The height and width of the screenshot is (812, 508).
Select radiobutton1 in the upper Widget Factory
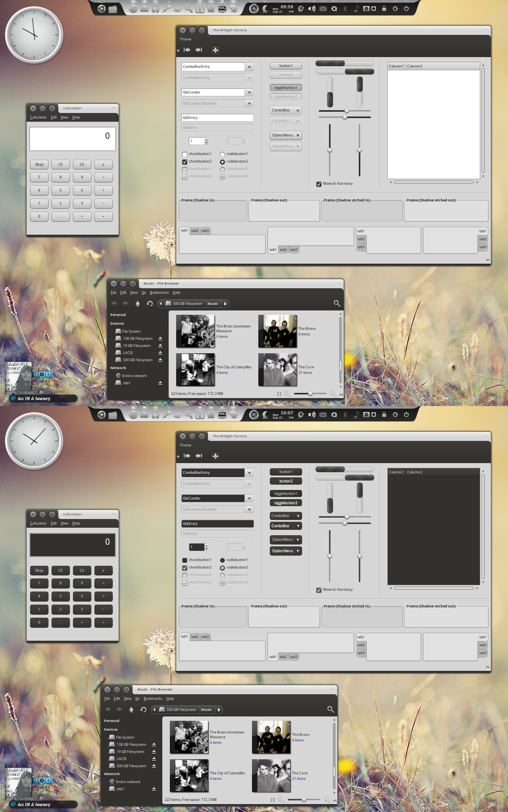[222, 154]
